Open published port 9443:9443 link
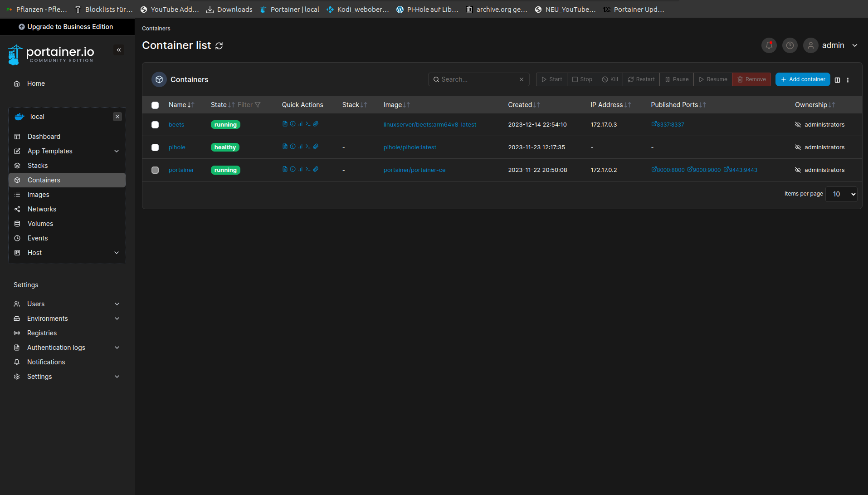Screen dimensions: 868x495 741,170
